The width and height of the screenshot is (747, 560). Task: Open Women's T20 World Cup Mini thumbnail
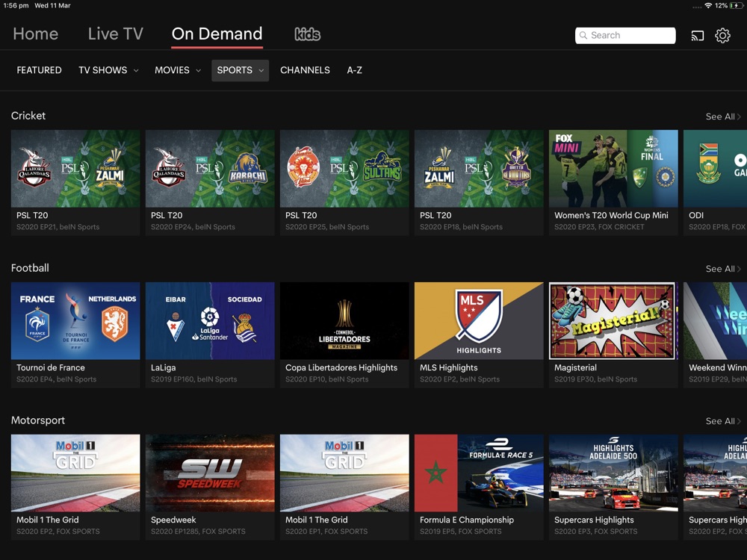613,169
